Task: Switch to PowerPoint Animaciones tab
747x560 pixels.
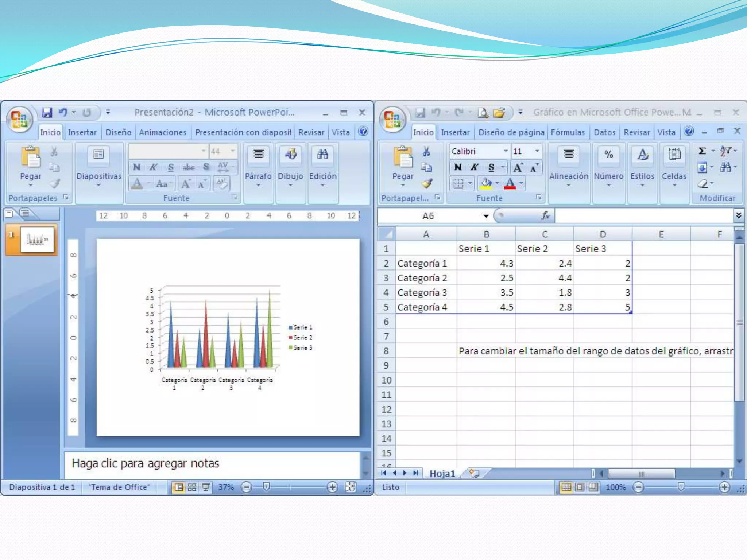Action: point(163,132)
